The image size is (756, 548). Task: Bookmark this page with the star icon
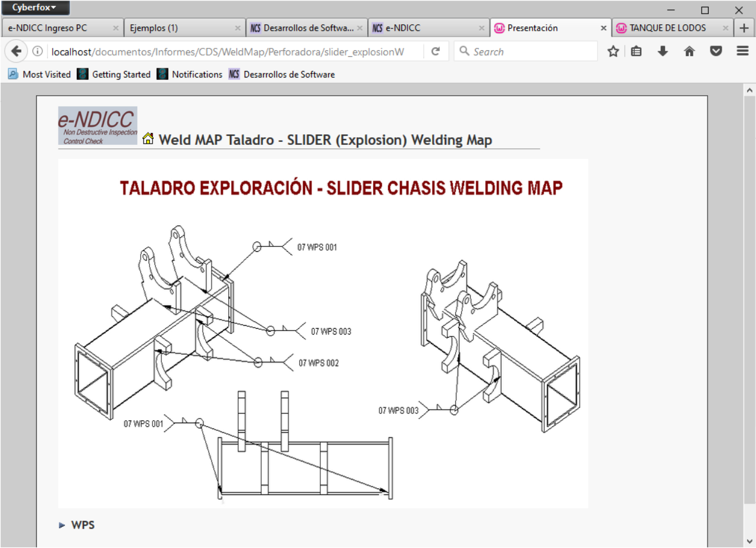tap(613, 51)
